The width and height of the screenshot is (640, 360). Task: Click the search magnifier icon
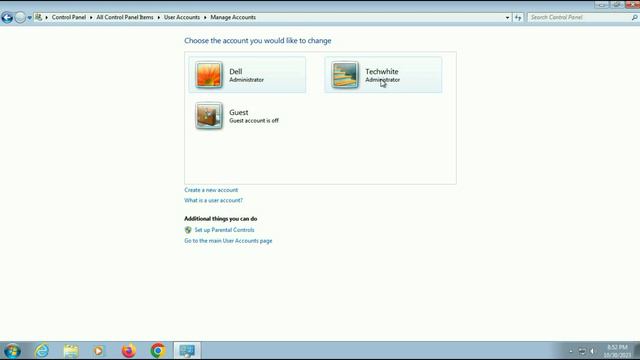tap(634, 18)
